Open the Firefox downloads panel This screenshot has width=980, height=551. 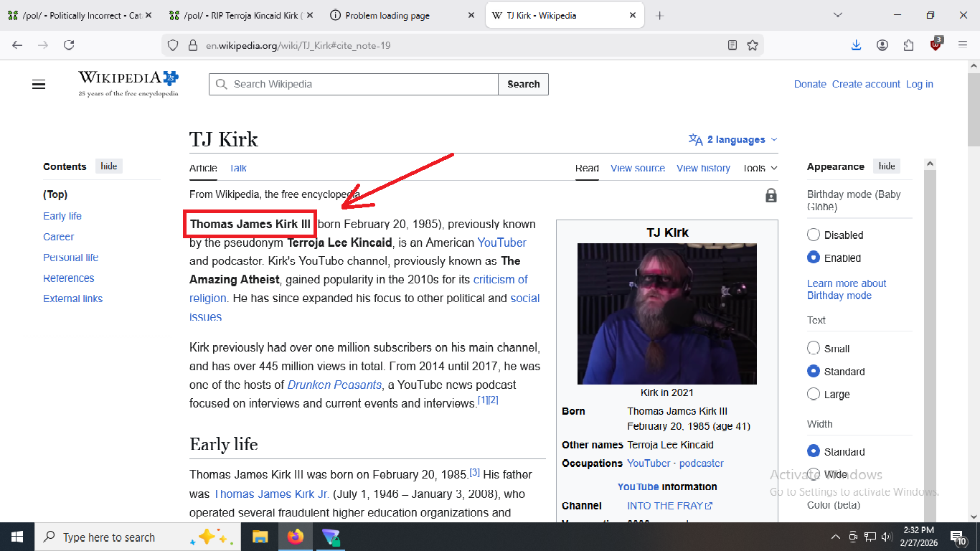tap(856, 45)
